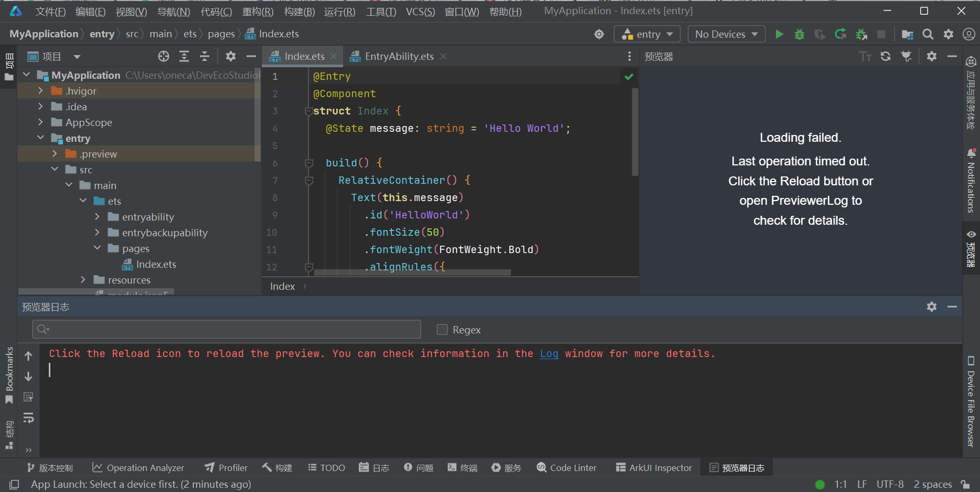Toggle Device File Browser side panel
The image size is (980, 492).
971,402
